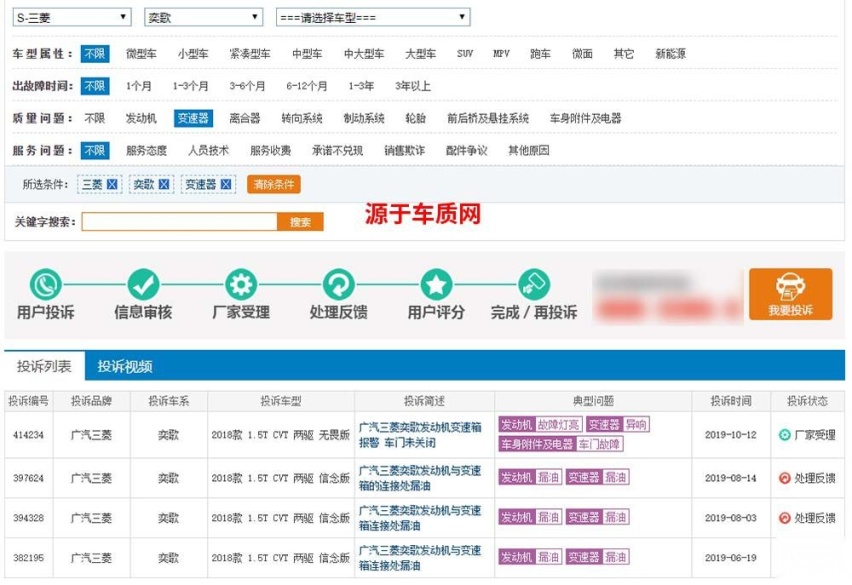Click date 2019-06-19
The image size is (852, 585).
(731, 558)
